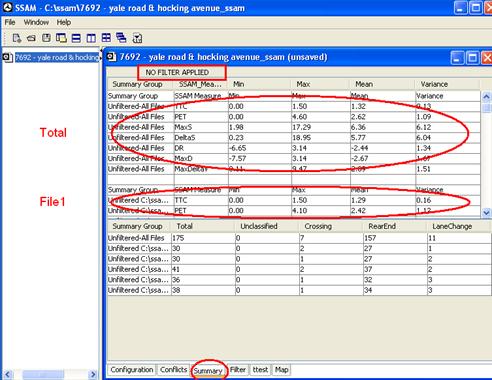Select the 2.62 mean value cell
Image resolution: width=492 pixels, height=380 pixels.
click(383, 117)
